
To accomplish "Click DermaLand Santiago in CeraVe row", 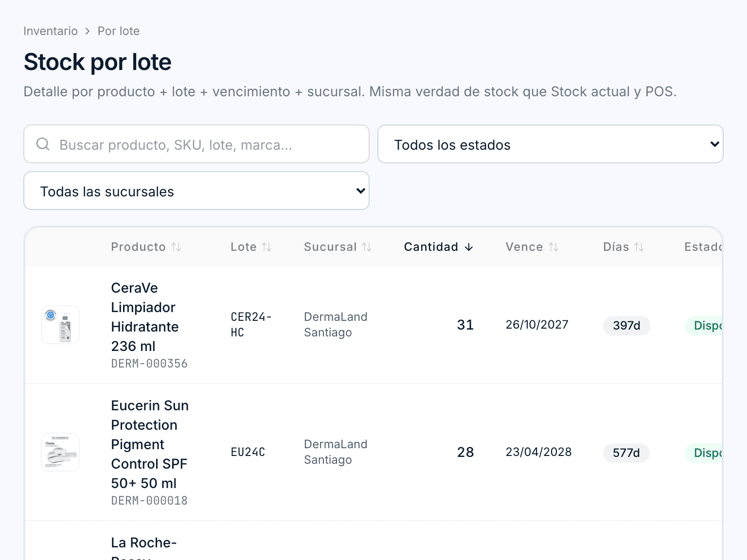I will point(336,325).
